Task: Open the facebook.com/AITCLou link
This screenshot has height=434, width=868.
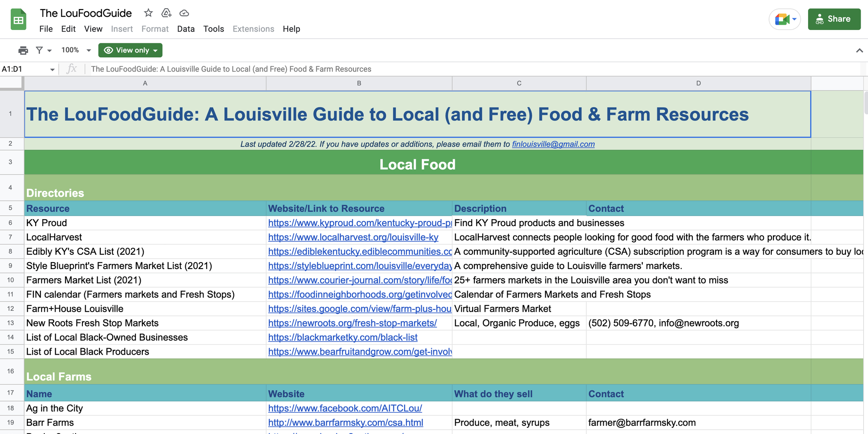Action: [345, 408]
